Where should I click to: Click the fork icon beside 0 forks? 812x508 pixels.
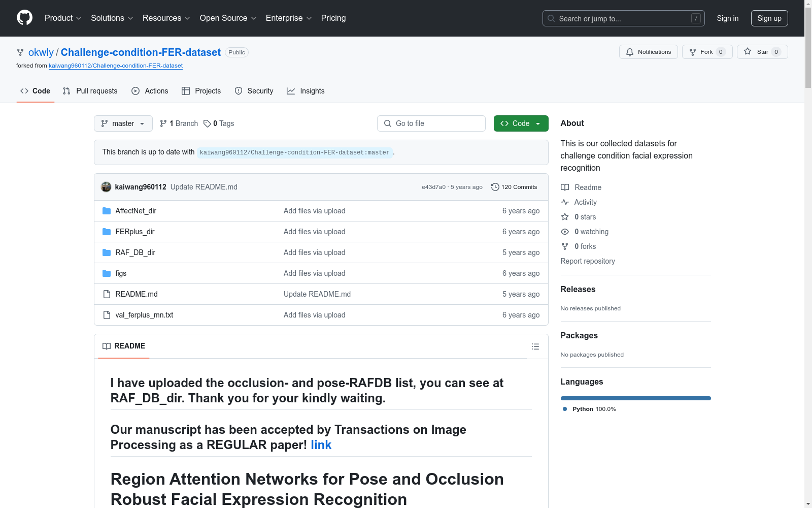click(565, 246)
